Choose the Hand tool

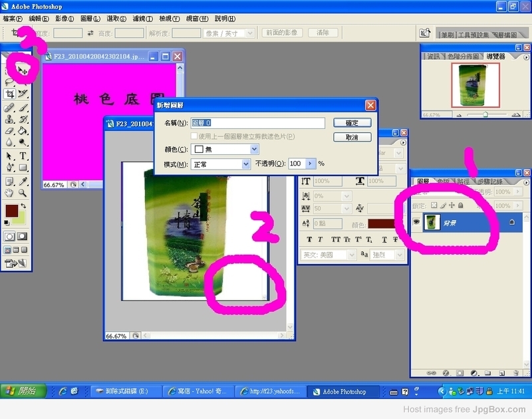pos(10,194)
